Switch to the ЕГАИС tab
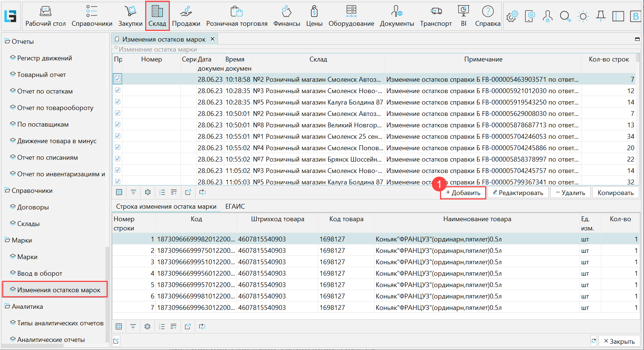 point(235,206)
